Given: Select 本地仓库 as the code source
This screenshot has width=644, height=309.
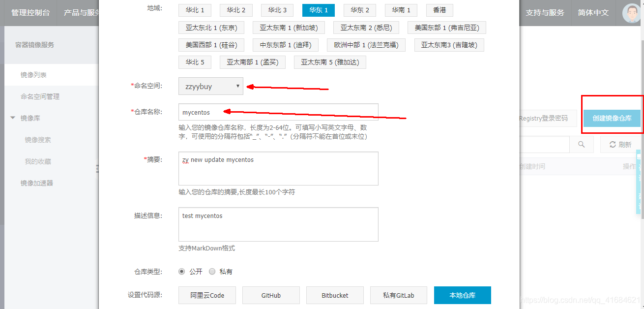Looking at the screenshot, I should pyautogui.click(x=462, y=295).
